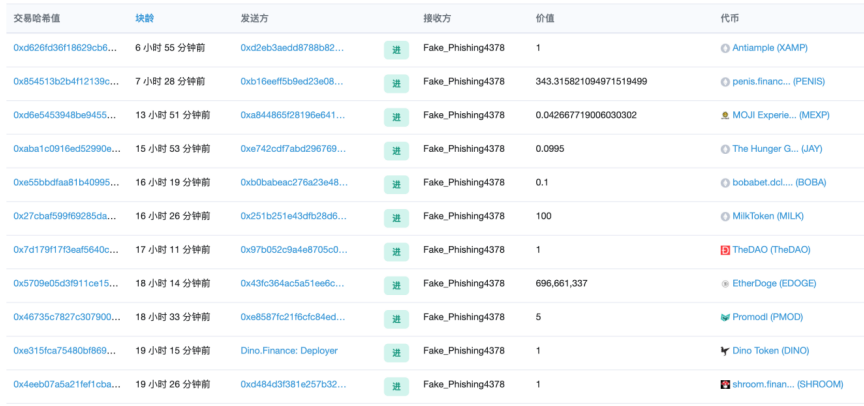Open sender address 0xd2eb3aedd8788b82

tap(292, 48)
